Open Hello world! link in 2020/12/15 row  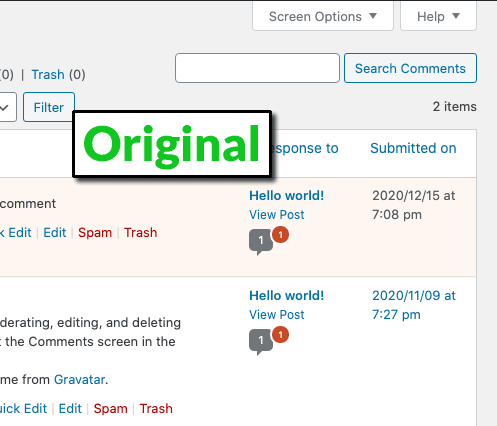pyautogui.click(x=287, y=195)
